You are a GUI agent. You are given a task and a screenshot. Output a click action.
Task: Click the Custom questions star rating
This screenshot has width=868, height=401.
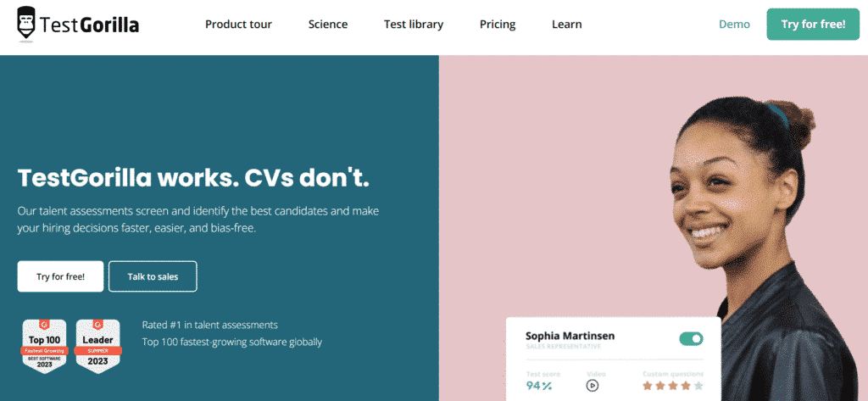click(672, 386)
